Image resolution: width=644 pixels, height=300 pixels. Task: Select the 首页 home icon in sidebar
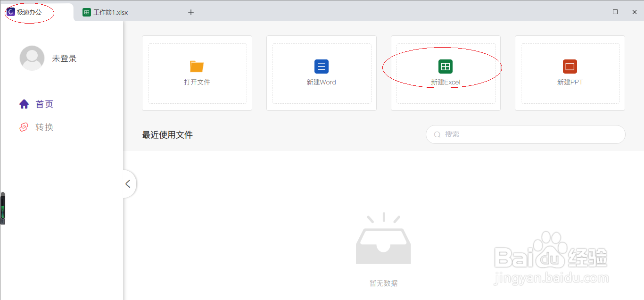24,104
